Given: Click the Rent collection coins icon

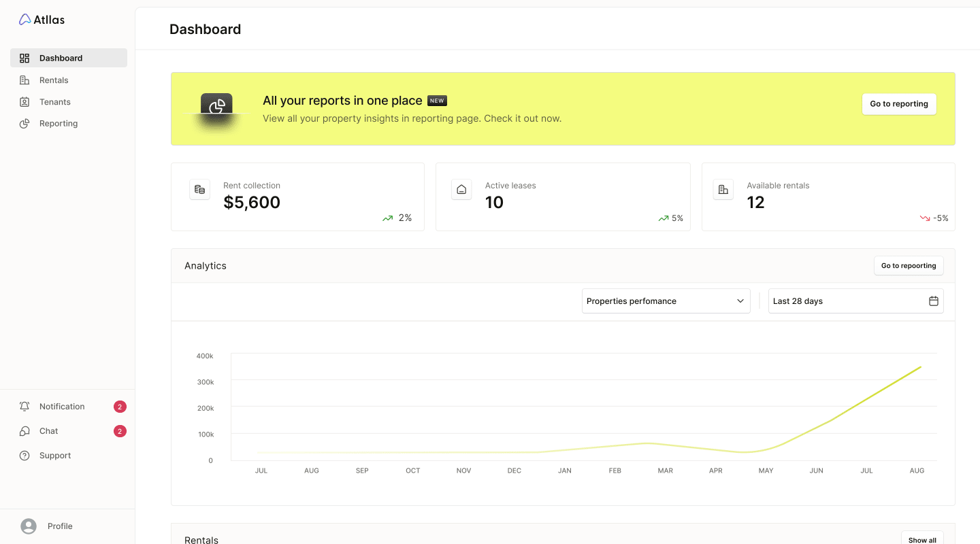Looking at the screenshot, I should point(199,190).
